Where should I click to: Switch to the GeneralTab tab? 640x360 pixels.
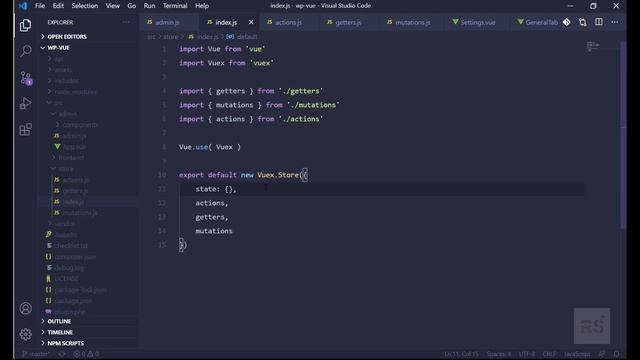click(x=537, y=22)
